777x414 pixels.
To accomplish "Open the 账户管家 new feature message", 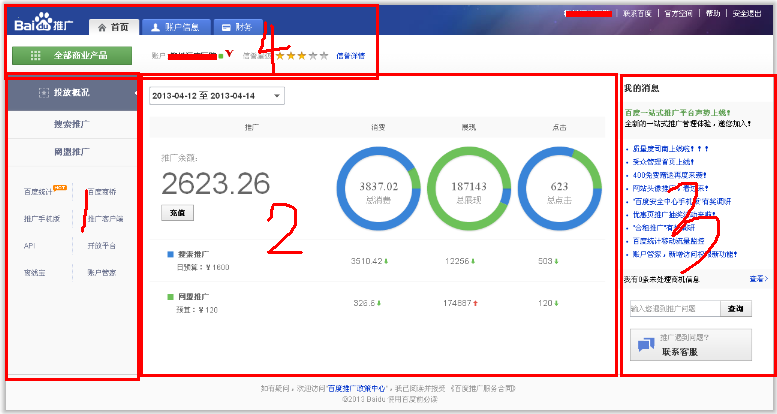I will 685,254.
